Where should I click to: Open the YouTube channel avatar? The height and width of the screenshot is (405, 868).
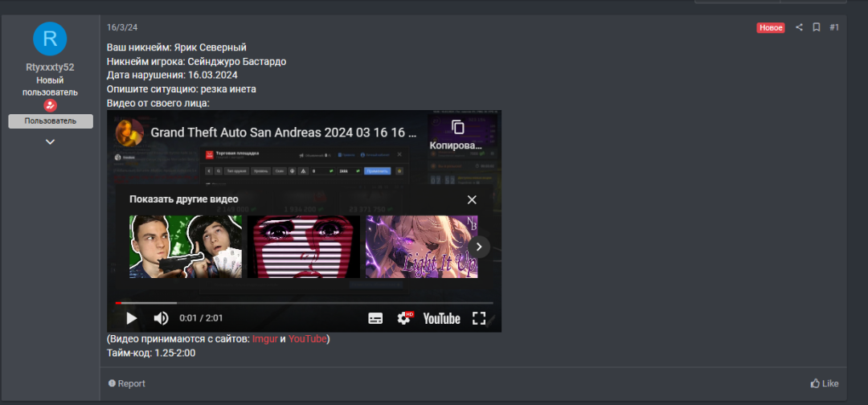pos(129,133)
